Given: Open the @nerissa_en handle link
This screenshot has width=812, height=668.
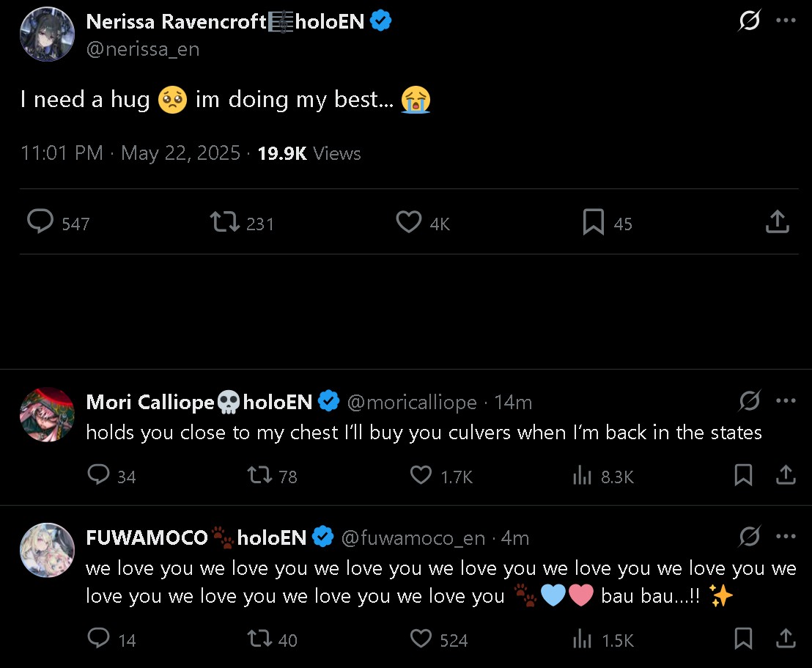Looking at the screenshot, I should (x=143, y=49).
